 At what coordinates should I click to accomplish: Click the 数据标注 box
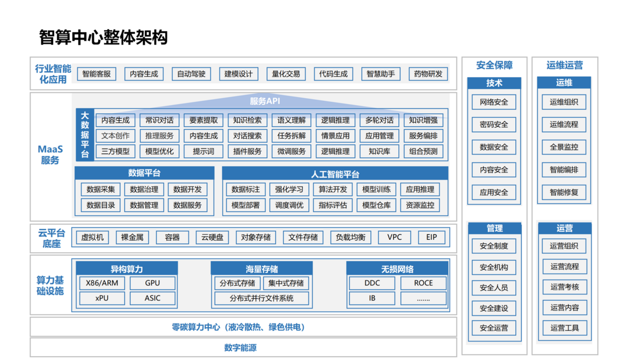point(246,189)
